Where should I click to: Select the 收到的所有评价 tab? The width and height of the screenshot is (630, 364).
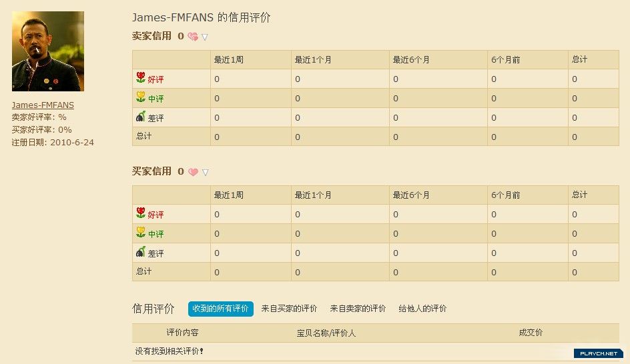tap(220, 309)
